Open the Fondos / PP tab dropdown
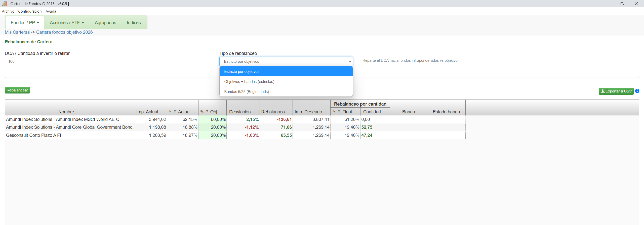The height and width of the screenshot is (225, 644). (25, 23)
